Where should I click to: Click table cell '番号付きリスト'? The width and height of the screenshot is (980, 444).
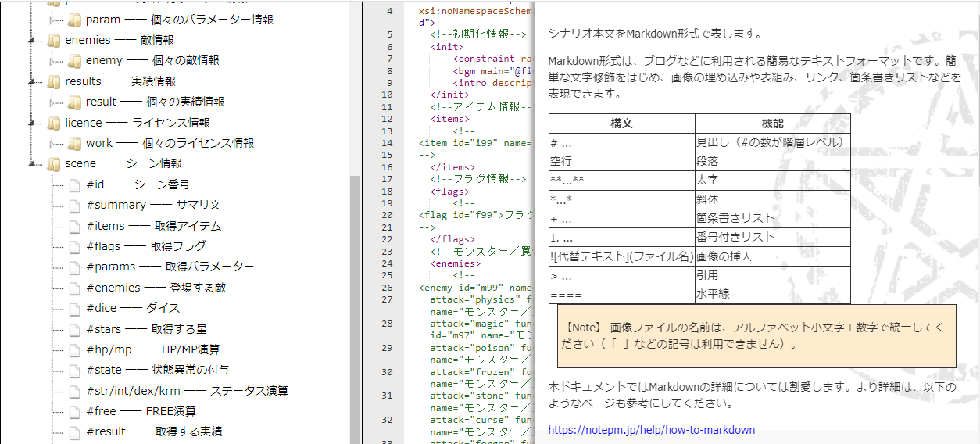coord(773,237)
